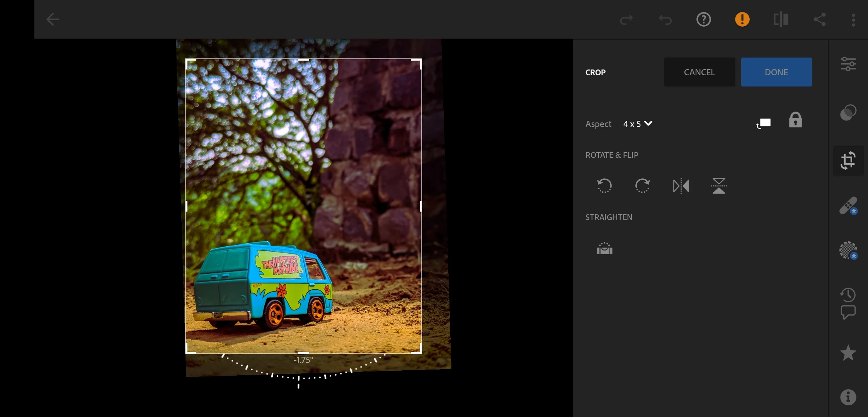Open the versions history panel
Image resolution: width=868 pixels, height=417 pixels.
click(848, 295)
